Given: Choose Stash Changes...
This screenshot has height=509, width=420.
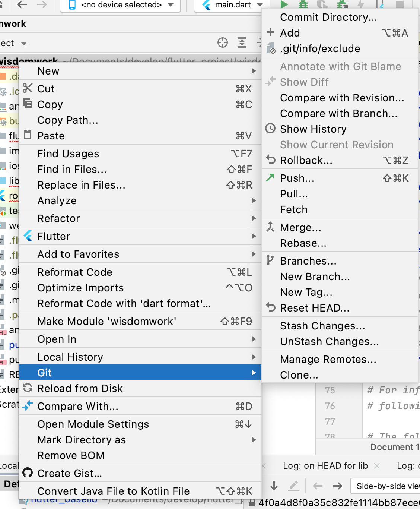Looking at the screenshot, I should tap(340, 326).
